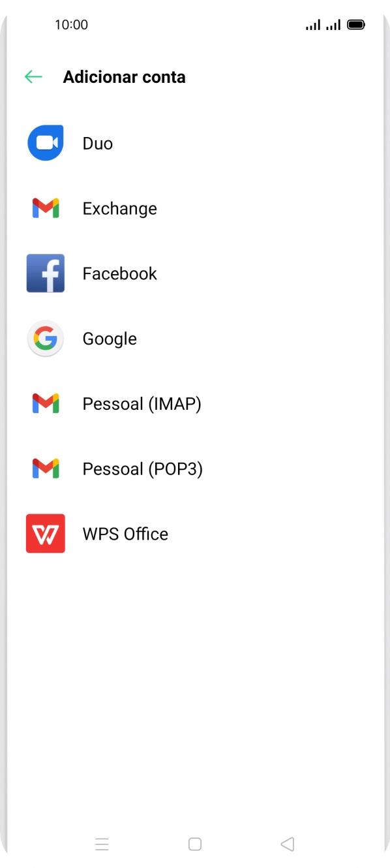
Task: Tap the red WPS Office icon
Action: click(x=45, y=533)
